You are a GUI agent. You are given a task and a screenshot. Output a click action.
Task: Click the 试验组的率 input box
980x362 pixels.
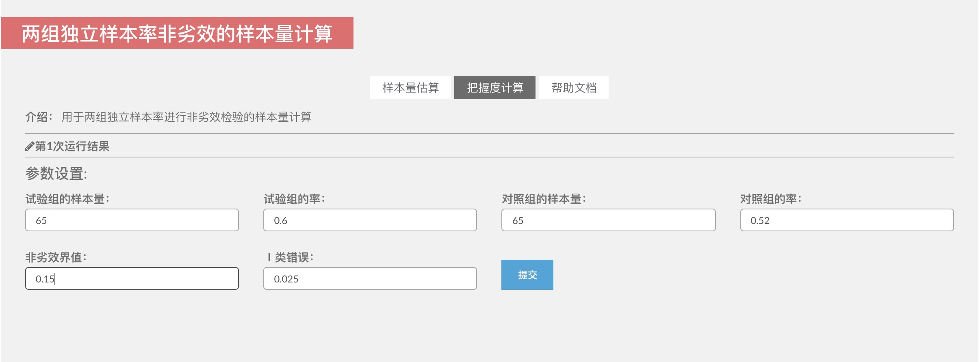point(370,220)
